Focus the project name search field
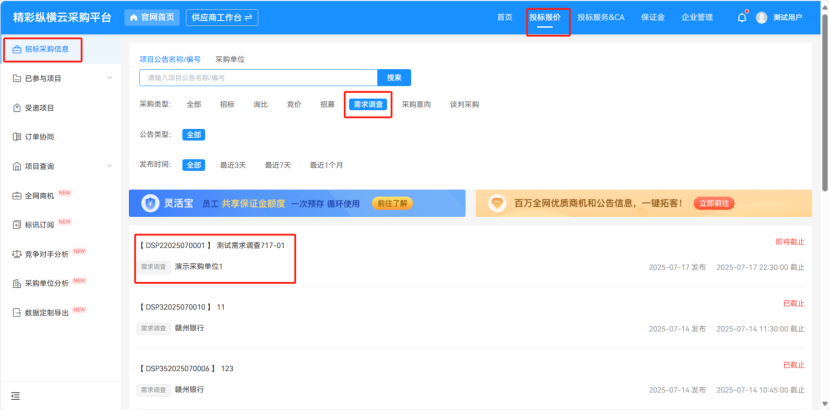829x410 pixels. click(x=258, y=77)
